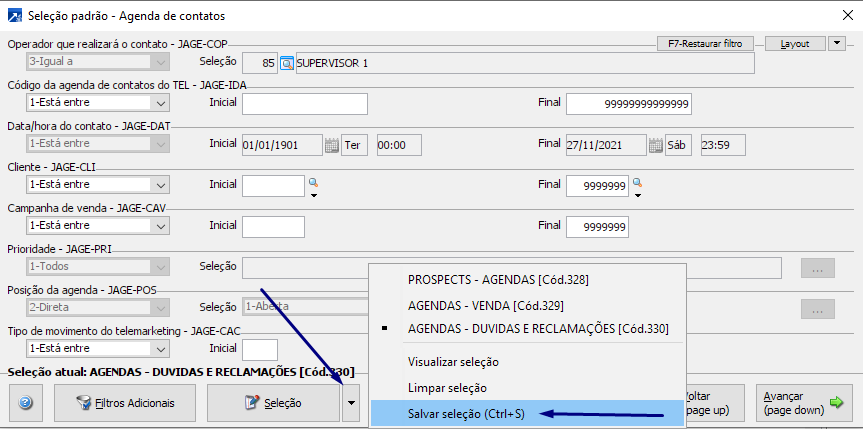Open JAGE-CAV campaign condition combo box

(x=98, y=225)
